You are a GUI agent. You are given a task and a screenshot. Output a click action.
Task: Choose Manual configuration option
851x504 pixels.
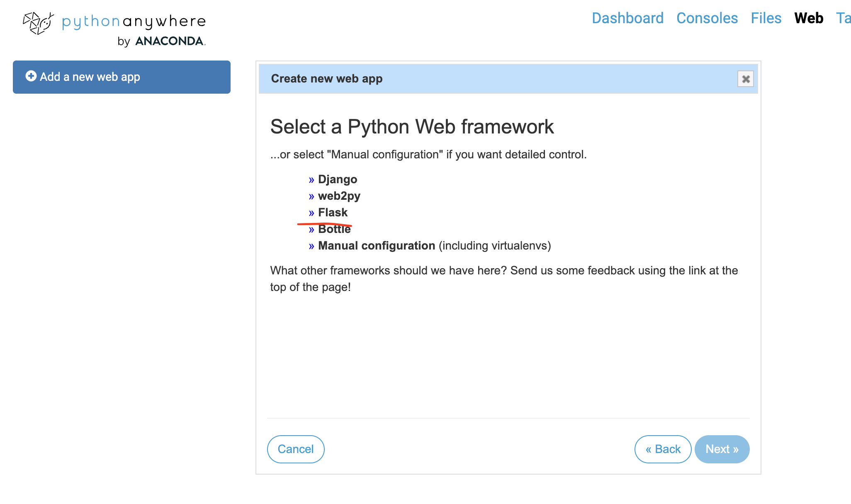tap(376, 246)
